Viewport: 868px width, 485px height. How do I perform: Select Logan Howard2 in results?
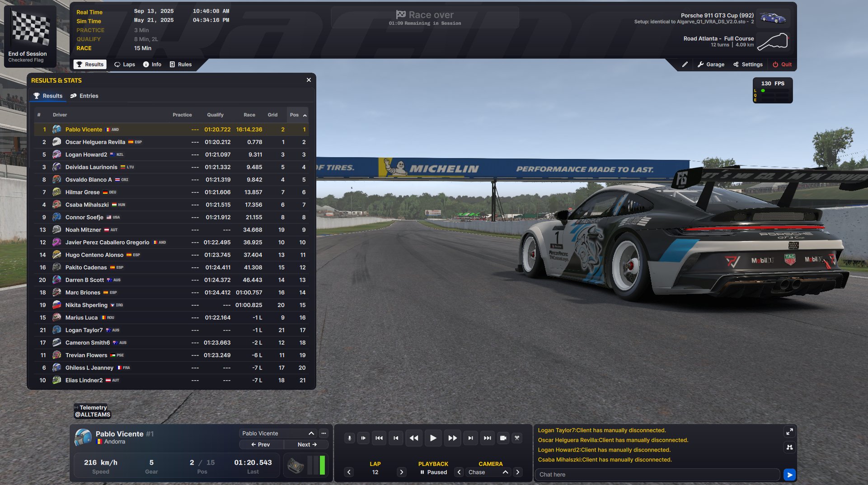[x=171, y=154]
